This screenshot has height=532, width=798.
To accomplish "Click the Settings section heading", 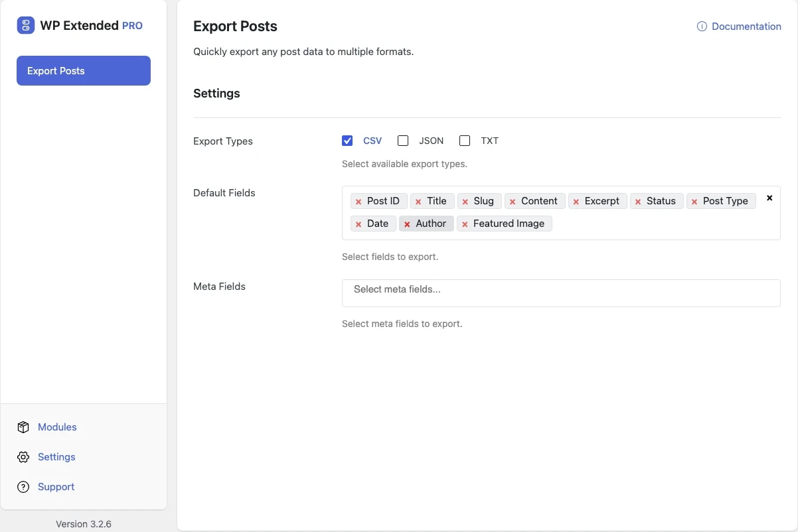I will pyautogui.click(x=216, y=94).
